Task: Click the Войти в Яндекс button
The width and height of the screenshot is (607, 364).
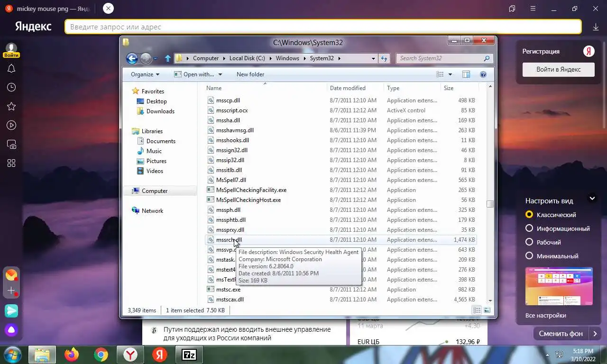Action: 559,69
